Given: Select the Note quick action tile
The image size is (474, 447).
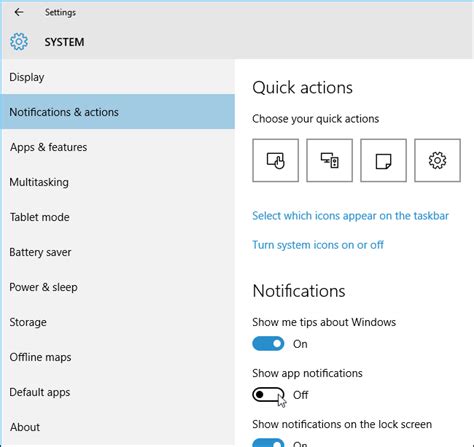Looking at the screenshot, I should [x=383, y=160].
